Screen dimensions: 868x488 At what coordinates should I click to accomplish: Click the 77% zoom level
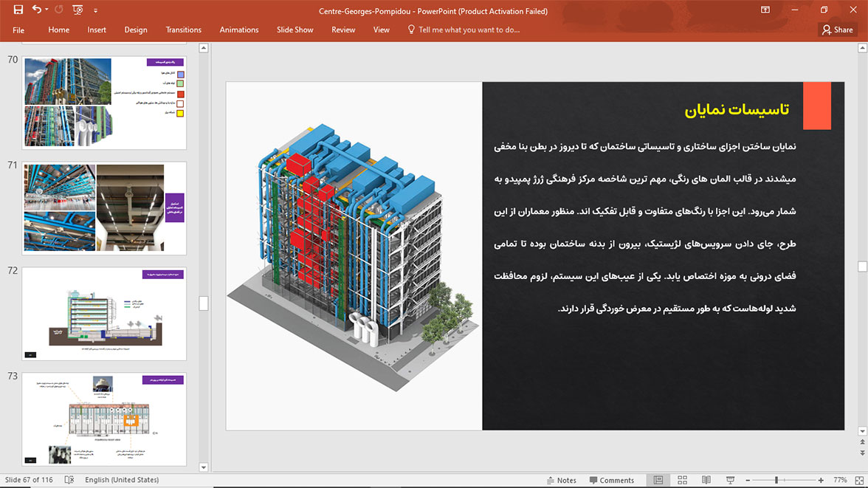(x=840, y=480)
